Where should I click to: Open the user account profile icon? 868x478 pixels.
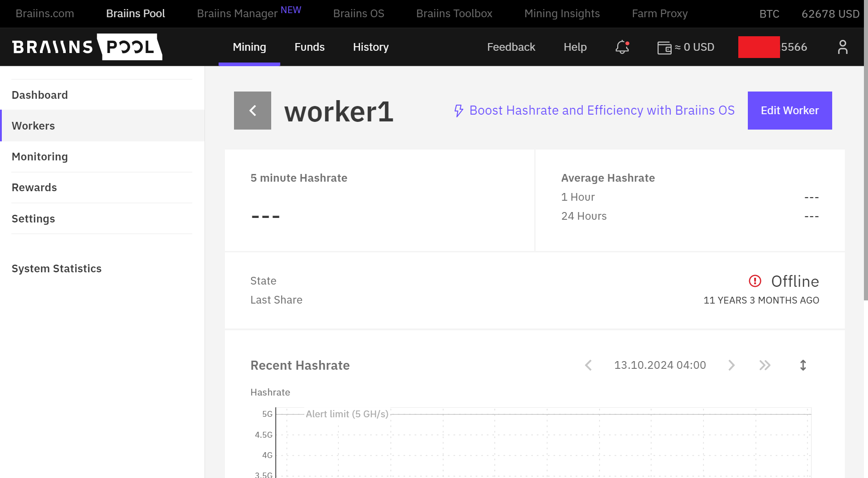(842, 47)
